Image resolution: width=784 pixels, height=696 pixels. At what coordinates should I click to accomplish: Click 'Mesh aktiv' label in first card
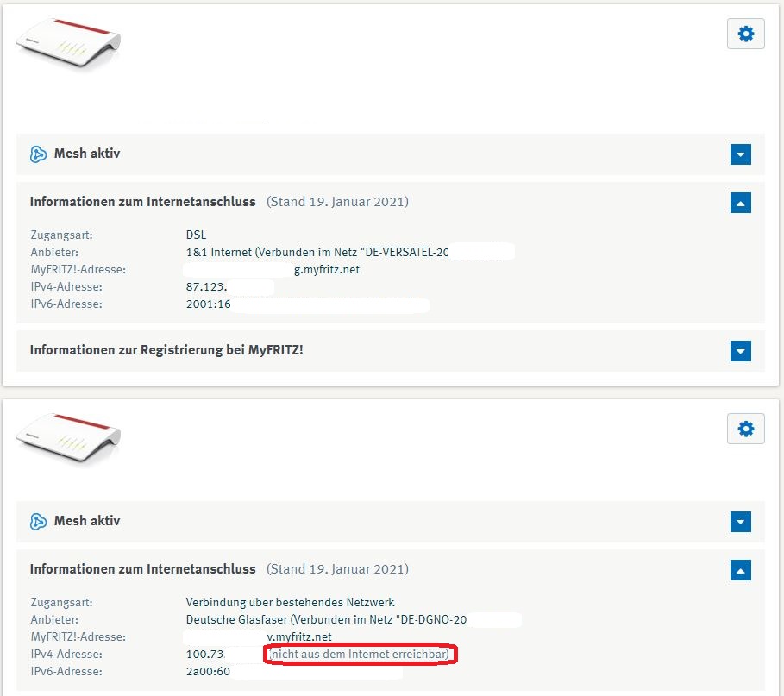pos(87,154)
